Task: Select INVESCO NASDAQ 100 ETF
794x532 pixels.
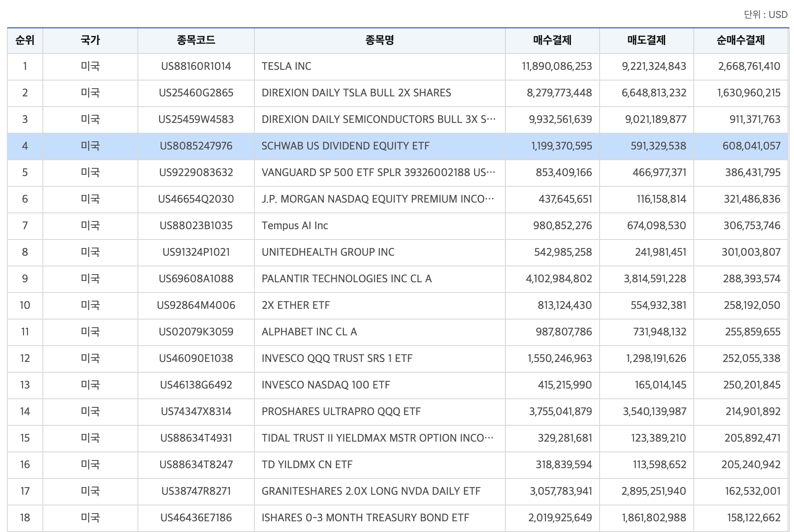Action: tap(326, 385)
